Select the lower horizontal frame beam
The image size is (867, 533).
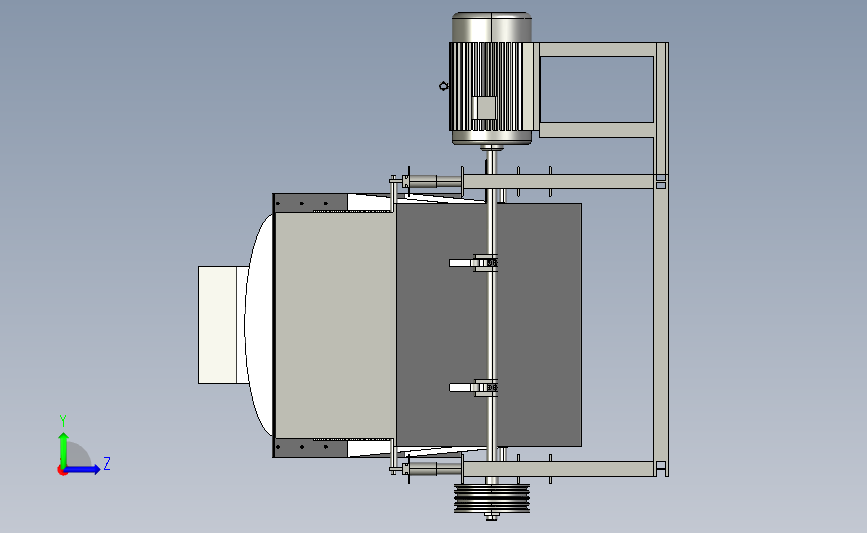(x=558, y=469)
